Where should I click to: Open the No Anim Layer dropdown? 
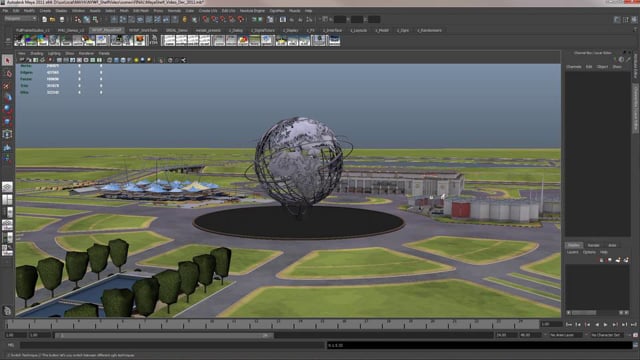click(565, 335)
